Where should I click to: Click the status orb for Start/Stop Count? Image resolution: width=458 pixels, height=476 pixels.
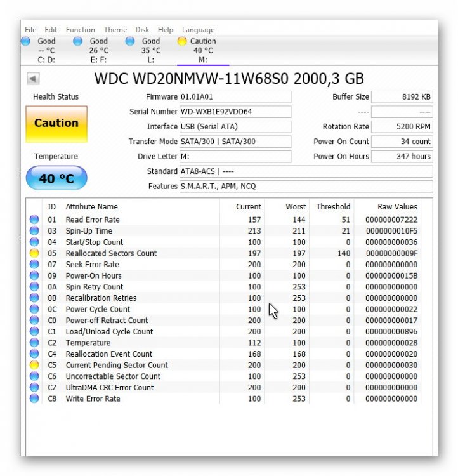coord(34,242)
